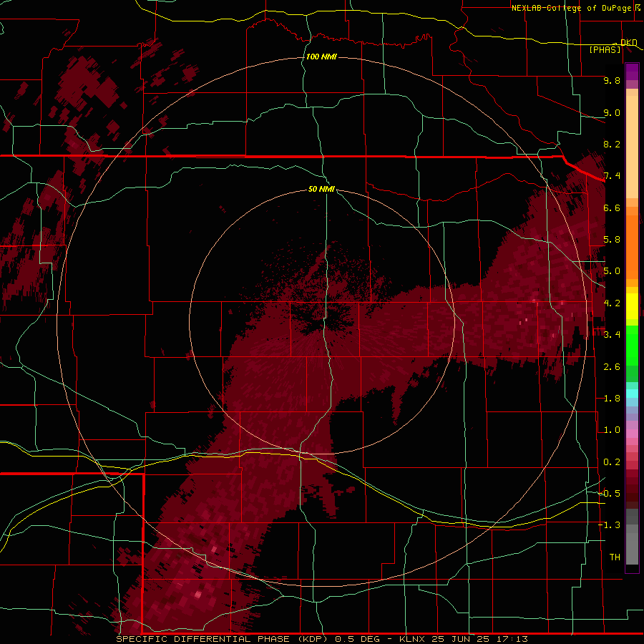Click the KLNX radar site identifier
Viewport: 644px width, 644px height.
(414, 639)
